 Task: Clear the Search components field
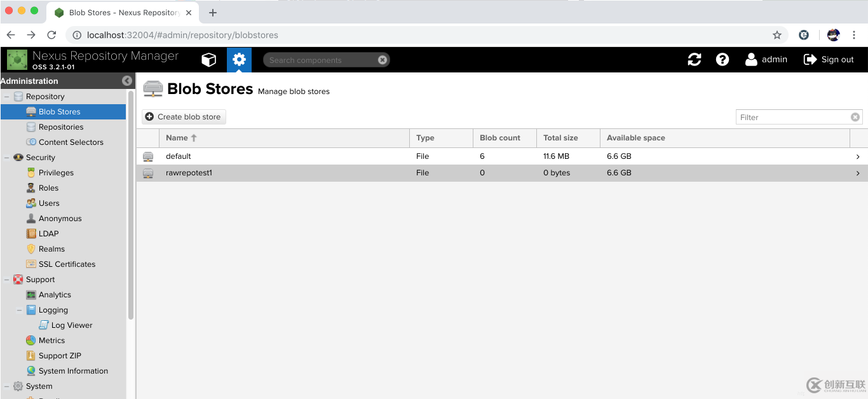click(383, 60)
